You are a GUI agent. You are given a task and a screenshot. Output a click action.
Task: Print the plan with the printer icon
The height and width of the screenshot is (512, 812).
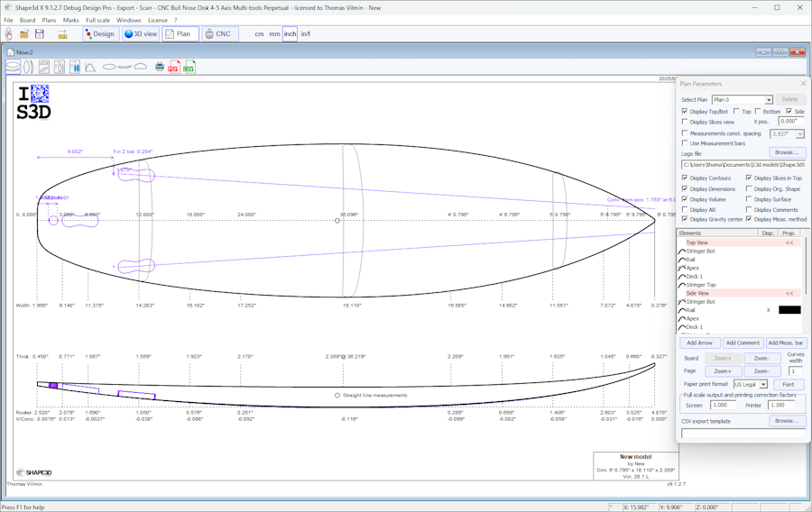coord(160,67)
